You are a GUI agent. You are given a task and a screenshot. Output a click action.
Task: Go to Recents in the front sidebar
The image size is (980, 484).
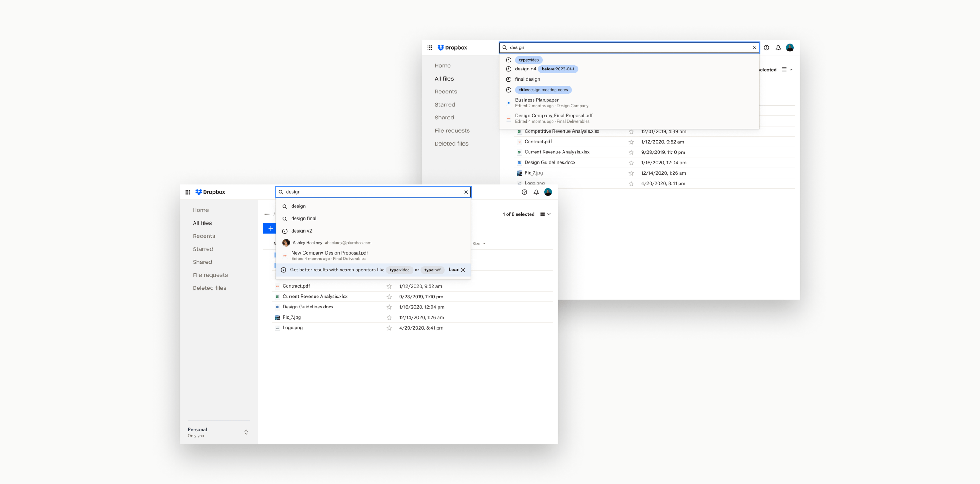tap(204, 236)
